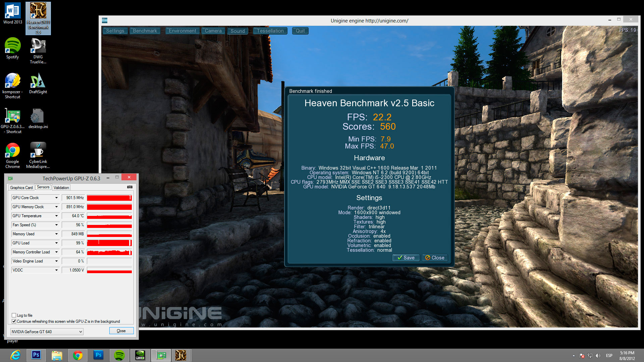Screen dimensions: 644x362
Task: Open the NVIDIA GeForce GT 640 device selector
Action: (47, 332)
